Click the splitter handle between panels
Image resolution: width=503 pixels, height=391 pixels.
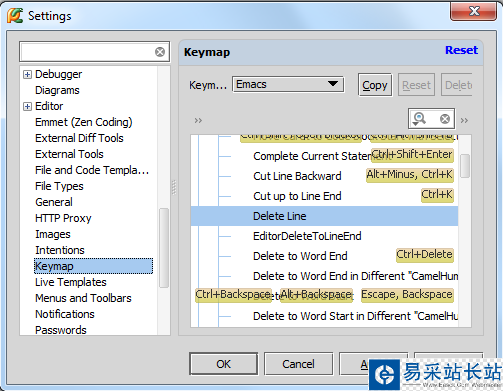coord(174,187)
